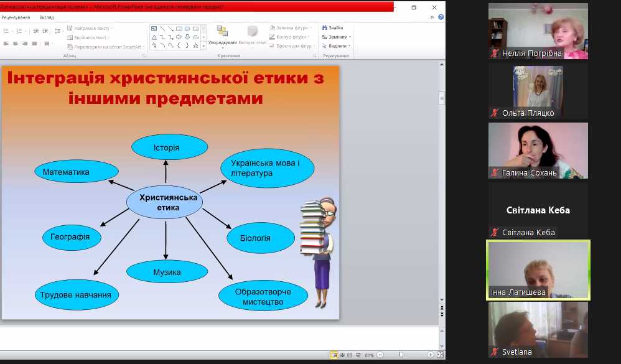This screenshot has width=621, height=364.
Task: Expand Замінити (Replace) dropdown arrow
Action: pos(349,37)
